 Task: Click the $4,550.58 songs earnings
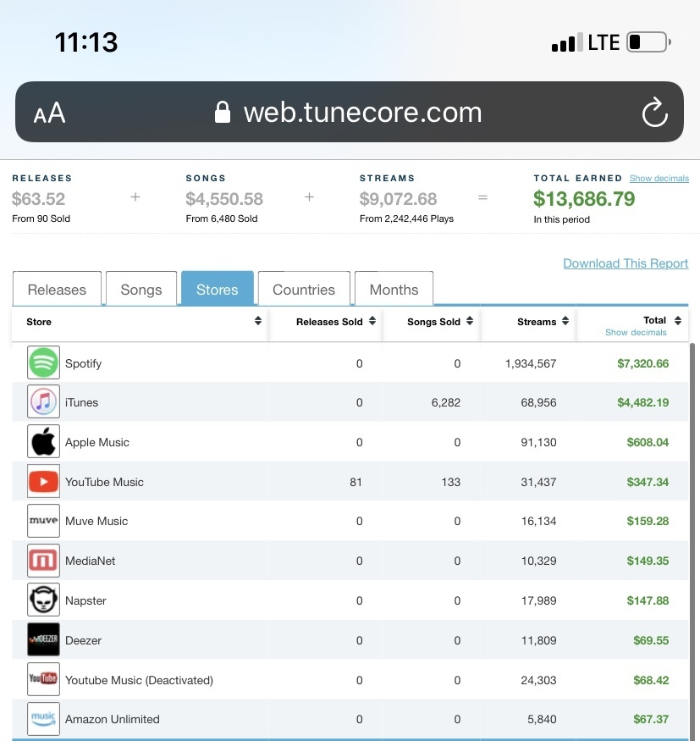[224, 198]
